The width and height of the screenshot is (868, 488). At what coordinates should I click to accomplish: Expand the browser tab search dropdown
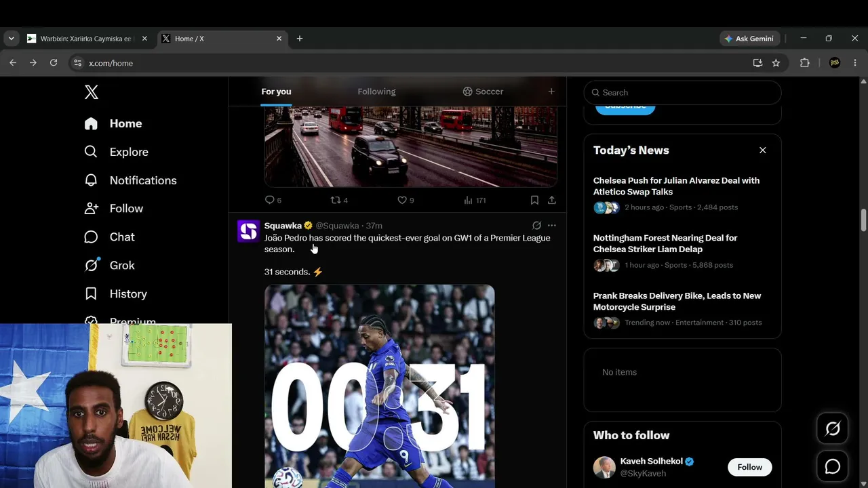click(11, 39)
